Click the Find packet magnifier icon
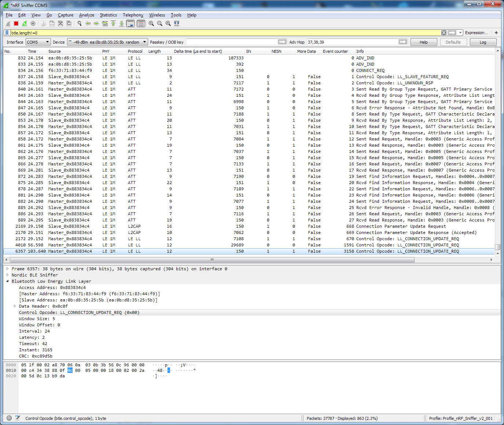 [80, 23]
